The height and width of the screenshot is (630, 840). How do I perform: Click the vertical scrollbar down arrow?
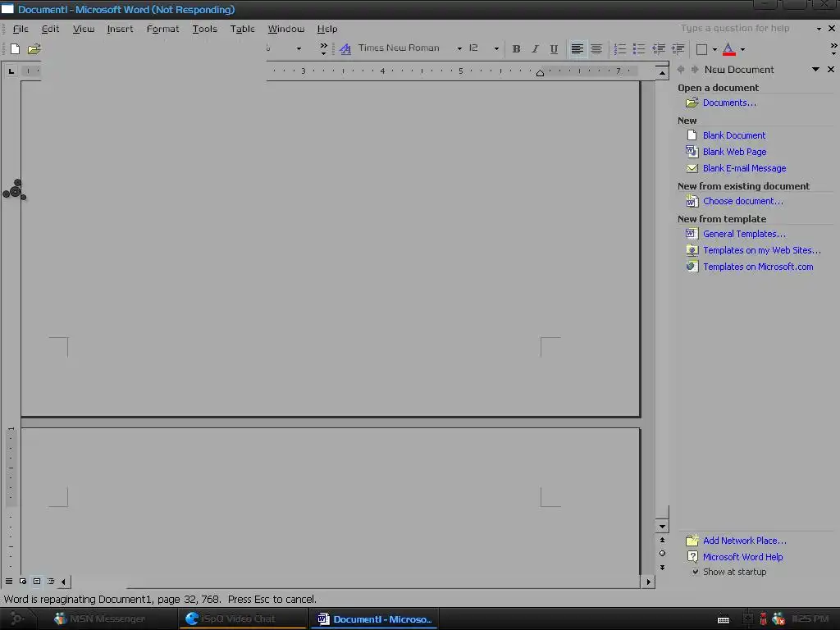tap(662, 526)
